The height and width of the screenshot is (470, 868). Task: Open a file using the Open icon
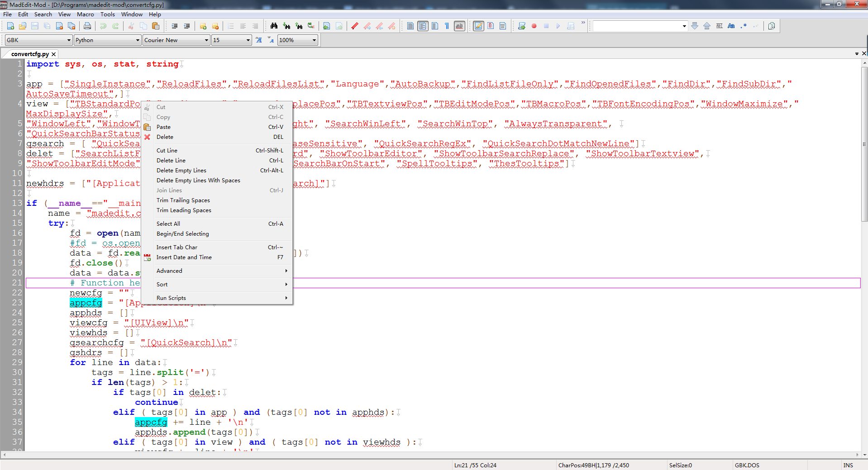[x=22, y=26]
